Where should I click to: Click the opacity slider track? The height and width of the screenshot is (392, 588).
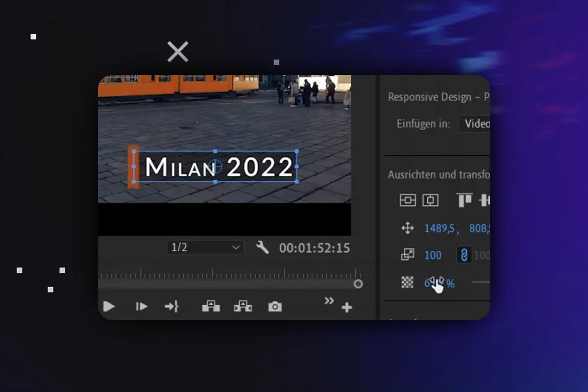[481, 282]
